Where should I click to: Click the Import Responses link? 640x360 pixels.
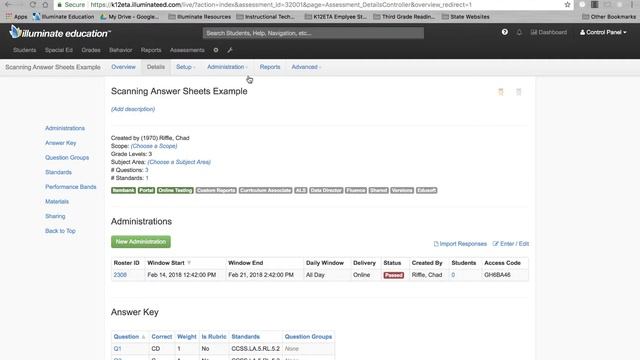pyautogui.click(x=460, y=244)
